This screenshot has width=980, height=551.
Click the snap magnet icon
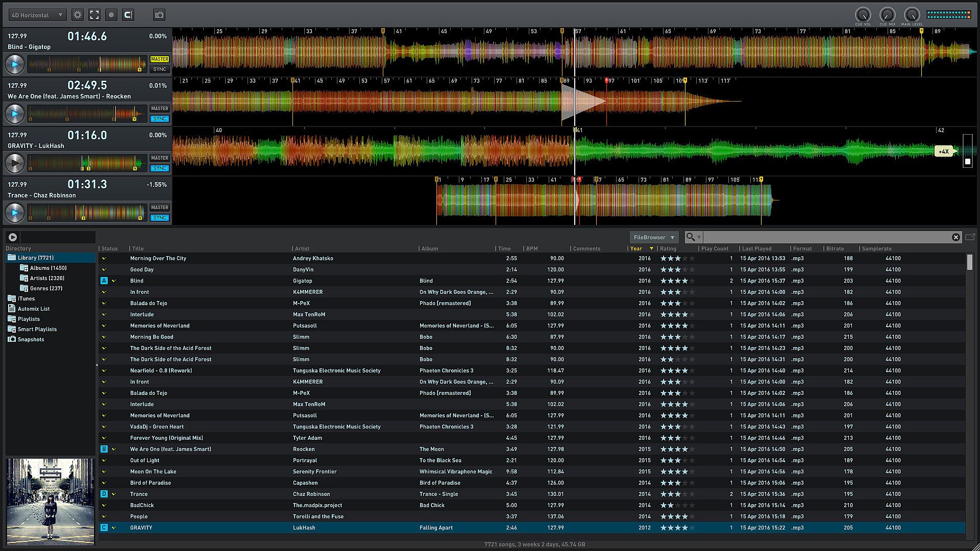coord(128,15)
